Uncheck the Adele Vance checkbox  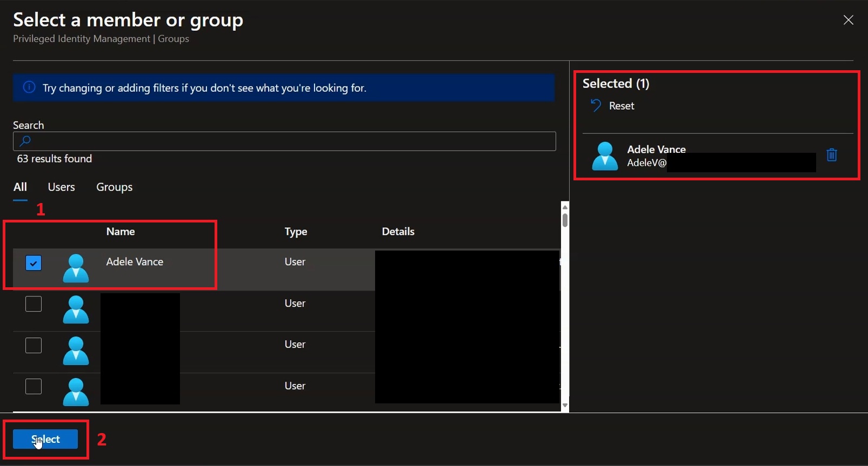point(34,263)
